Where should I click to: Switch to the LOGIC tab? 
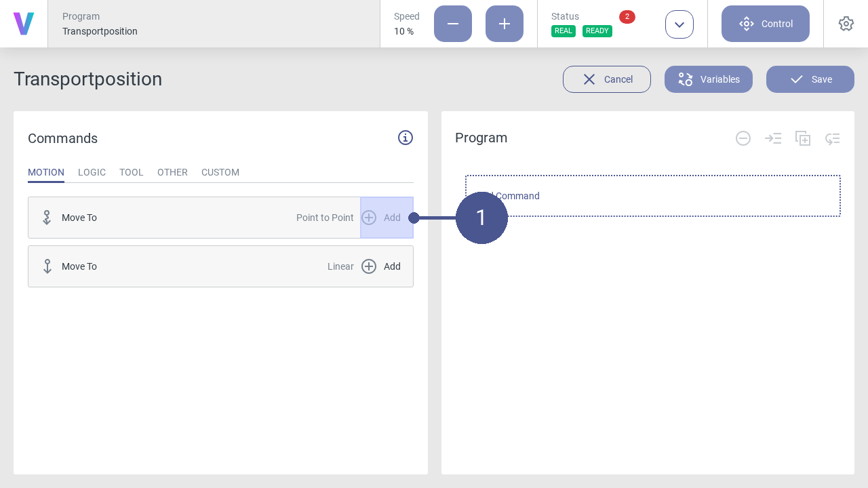92,172
